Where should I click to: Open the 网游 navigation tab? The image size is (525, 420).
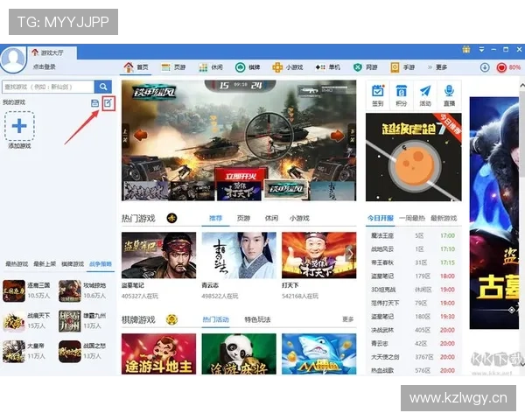365,67
